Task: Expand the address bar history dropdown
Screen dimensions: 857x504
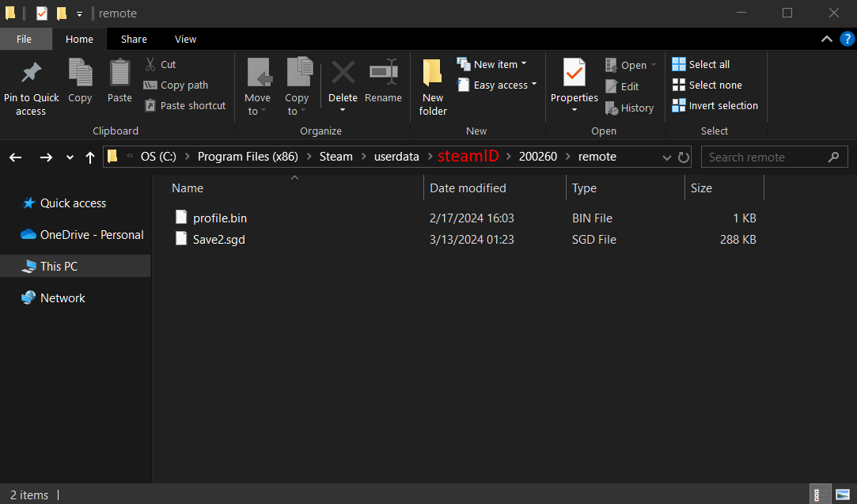Action: (667, 157)
